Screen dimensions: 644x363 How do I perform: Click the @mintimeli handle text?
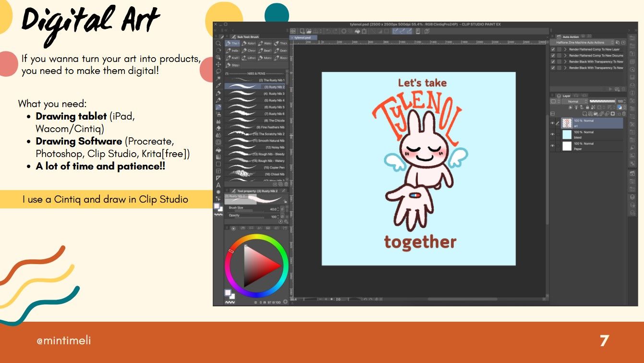point(64,341)
